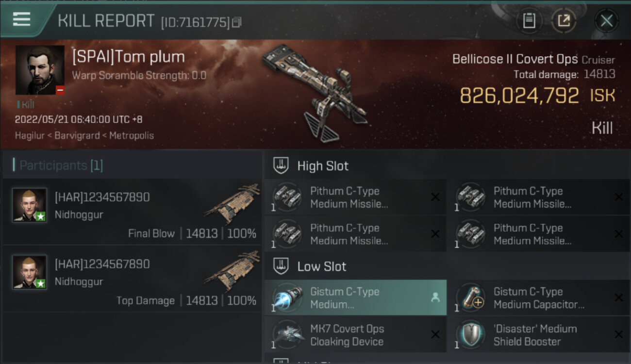Open the hamburger menu
This screenshot has height=364, width=631.
point(22,19)
